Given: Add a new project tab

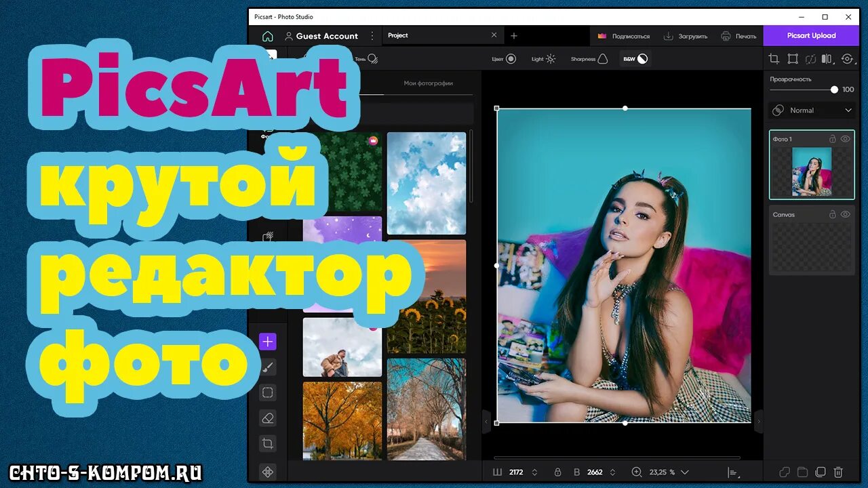Looking at the screenshot, I should coord(513,36).
